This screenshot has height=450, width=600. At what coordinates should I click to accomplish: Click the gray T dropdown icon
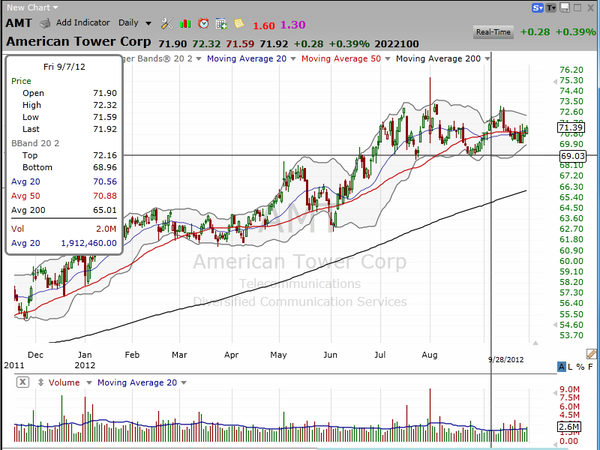pos(551,8)
